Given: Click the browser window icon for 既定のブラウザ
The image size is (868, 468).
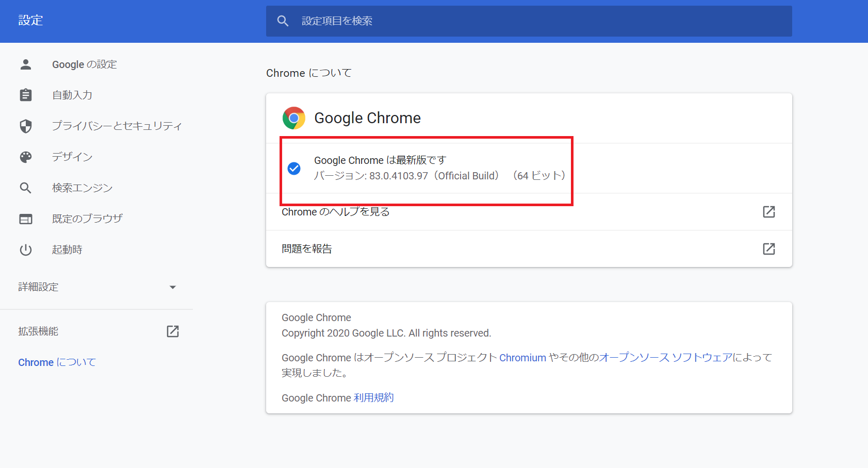Looking at the screenshot, I should click(x=26, y=219).
